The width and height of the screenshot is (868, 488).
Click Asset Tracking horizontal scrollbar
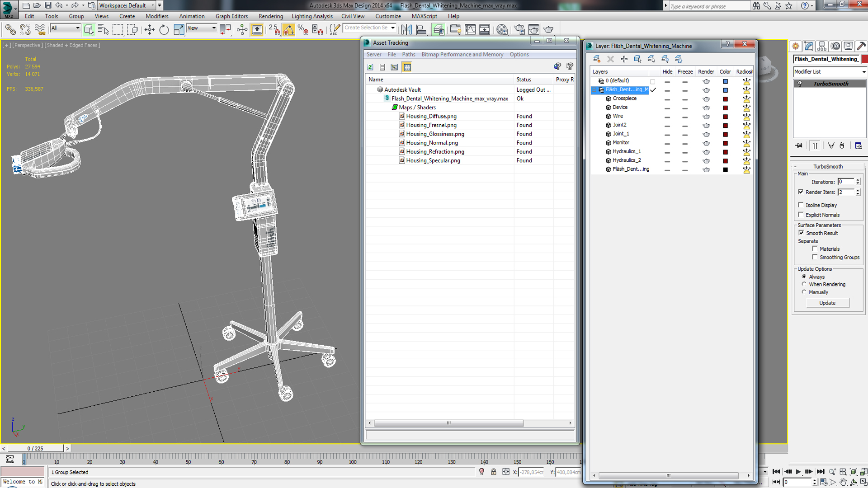coord(448,423)
